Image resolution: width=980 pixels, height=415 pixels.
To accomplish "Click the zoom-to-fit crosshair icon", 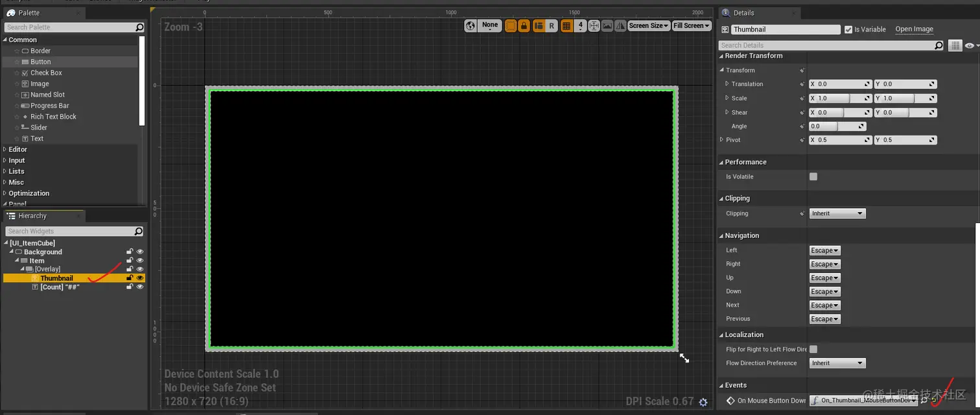I will click(x=594, y=26).
